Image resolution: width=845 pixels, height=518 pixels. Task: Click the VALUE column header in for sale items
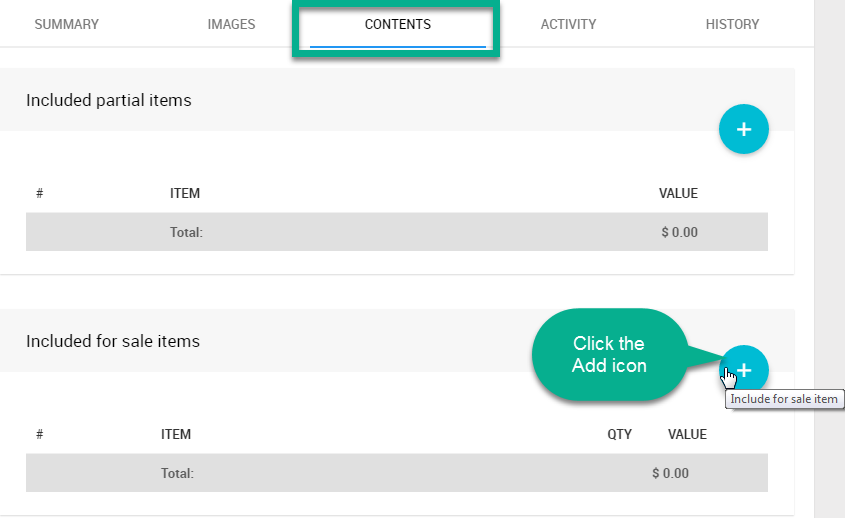tap(687, 434)
